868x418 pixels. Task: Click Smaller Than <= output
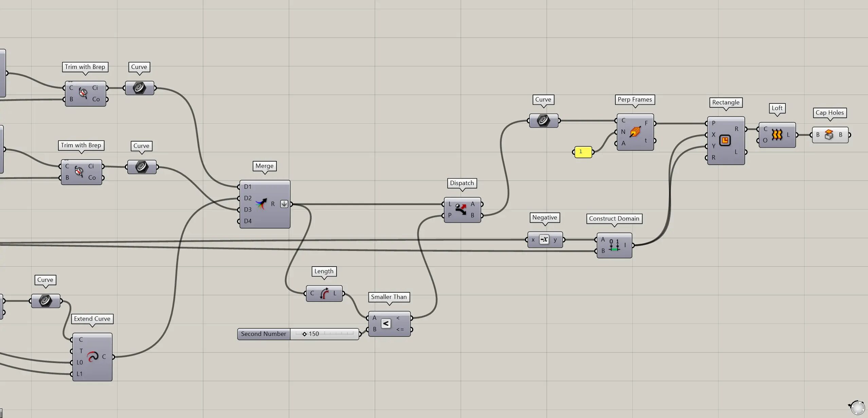tap(400, 329)
